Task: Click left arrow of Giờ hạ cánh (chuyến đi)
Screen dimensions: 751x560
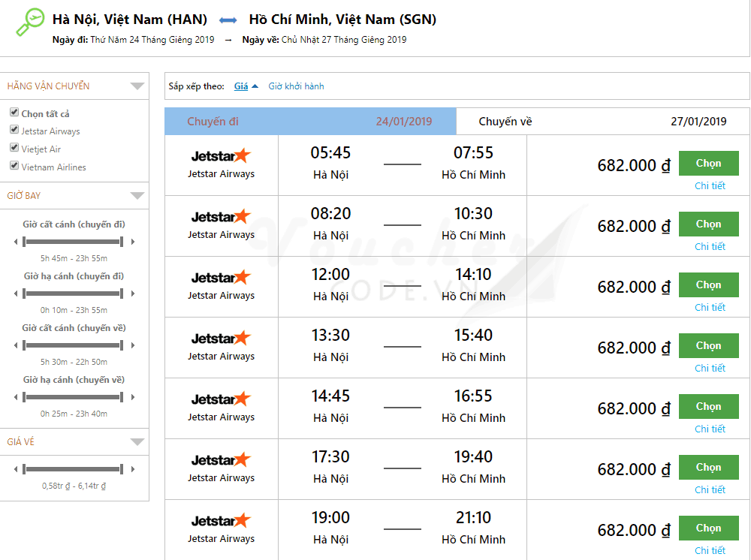Action: [x=16, y=294]
